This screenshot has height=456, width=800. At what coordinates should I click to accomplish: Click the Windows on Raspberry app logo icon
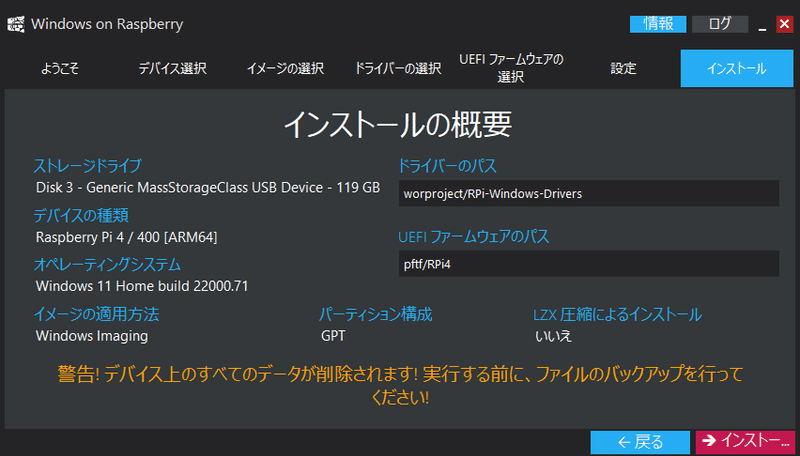[16, 24]
